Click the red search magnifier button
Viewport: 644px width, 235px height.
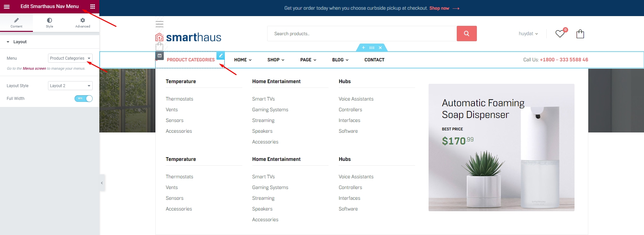pyautogui.click(x=466, y=34)
